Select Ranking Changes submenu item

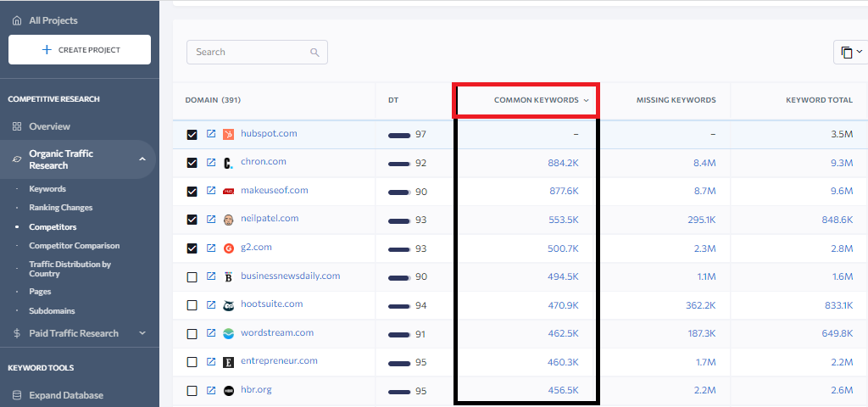61,208
